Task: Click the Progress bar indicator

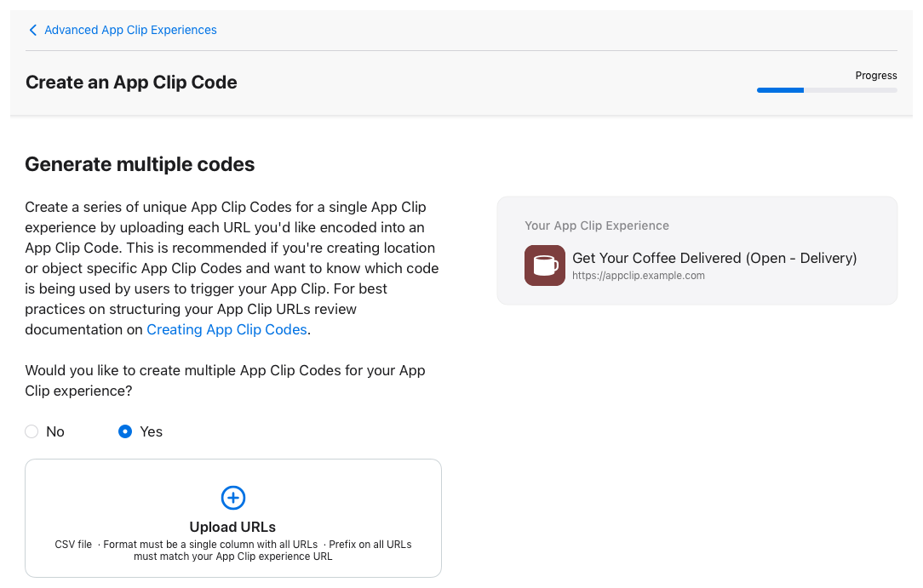Action: click(826, 89)
